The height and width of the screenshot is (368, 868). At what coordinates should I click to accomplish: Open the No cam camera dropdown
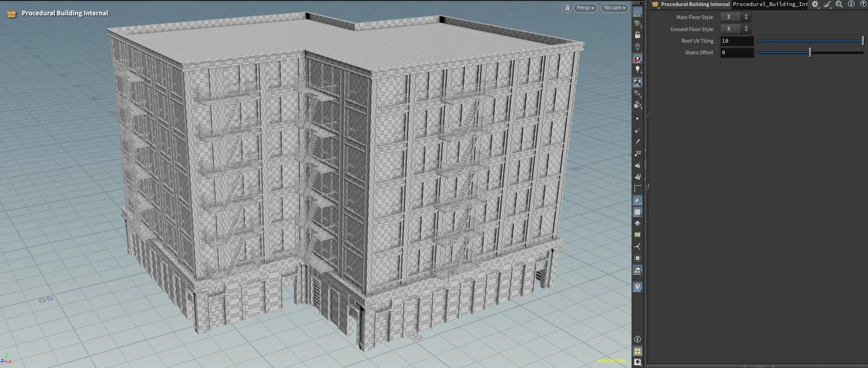coord(615,8)
